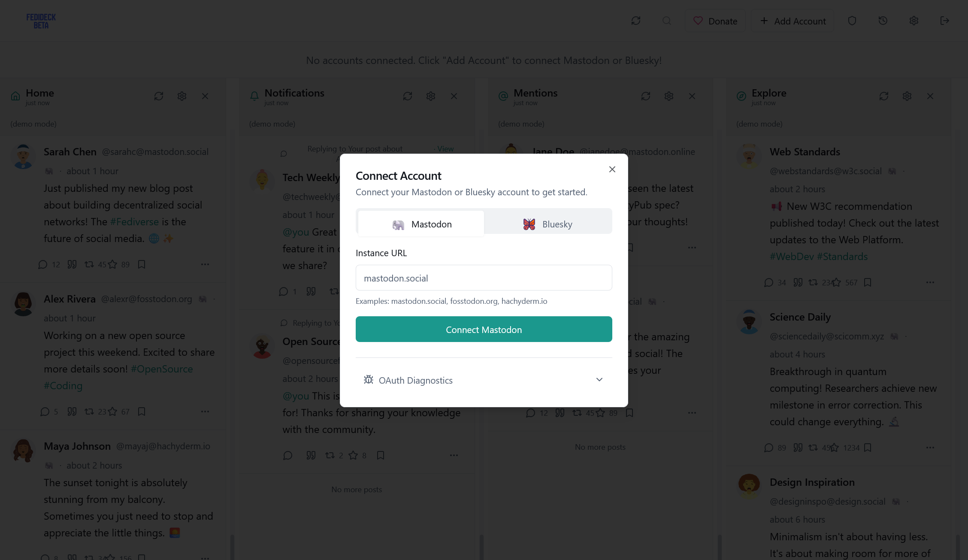The width and height of the screenshot is (968, 560).
Task: Click the logout icon in header
Action: point(945,21)
